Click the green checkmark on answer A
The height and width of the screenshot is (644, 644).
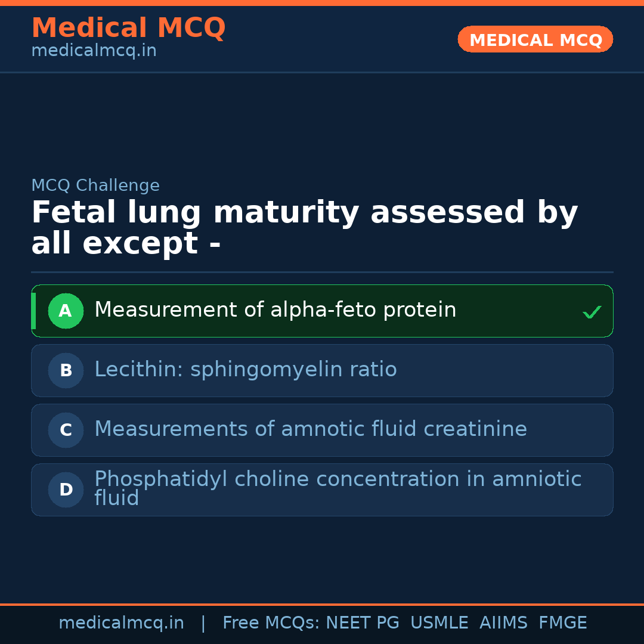[592, 312]
